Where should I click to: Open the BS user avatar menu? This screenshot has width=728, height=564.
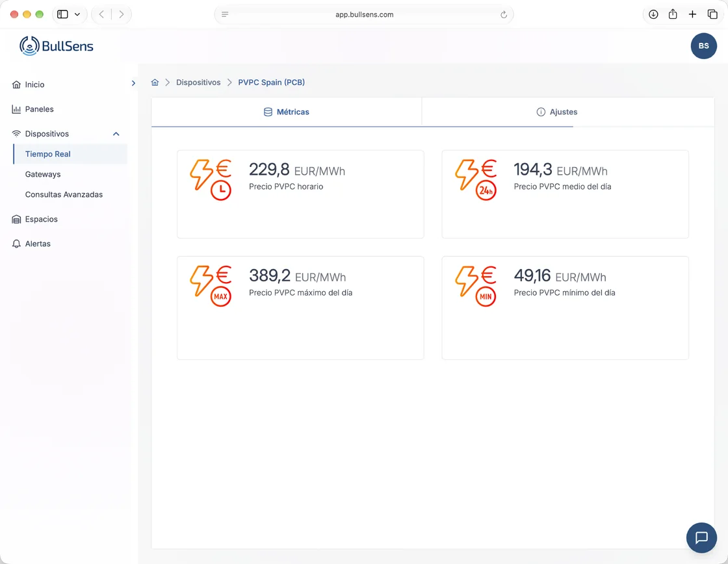pyautogui.click(x=703, y=46)
